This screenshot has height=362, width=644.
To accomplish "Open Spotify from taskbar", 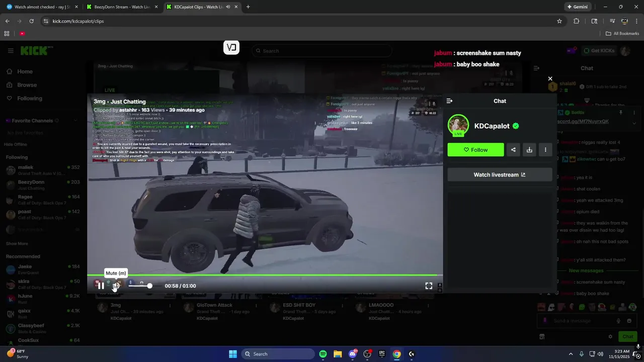I will click(x=323, y=354).
